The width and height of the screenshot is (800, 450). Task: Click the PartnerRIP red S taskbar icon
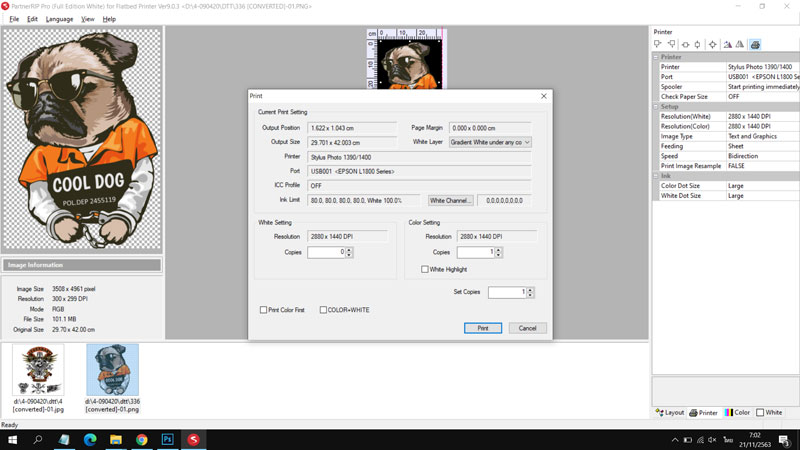tap(193, 439)
